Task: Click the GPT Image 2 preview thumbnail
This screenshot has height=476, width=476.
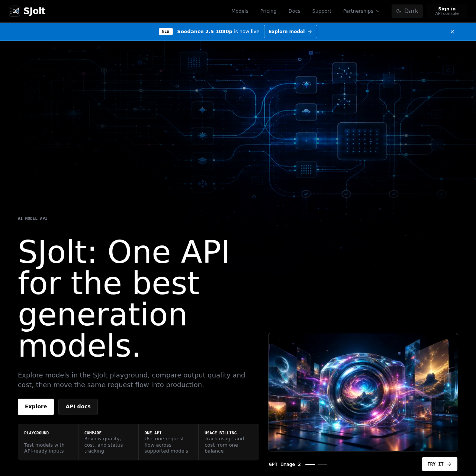Action: (x=363, y=392)
